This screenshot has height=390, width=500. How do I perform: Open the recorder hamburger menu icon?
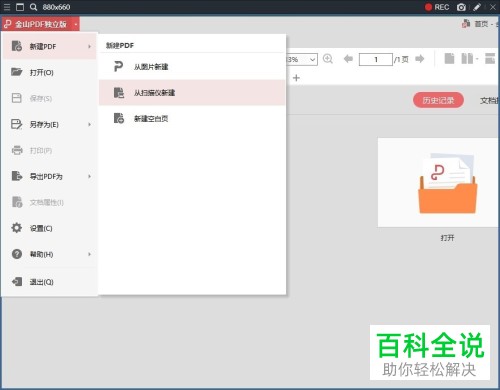point(7,7)
